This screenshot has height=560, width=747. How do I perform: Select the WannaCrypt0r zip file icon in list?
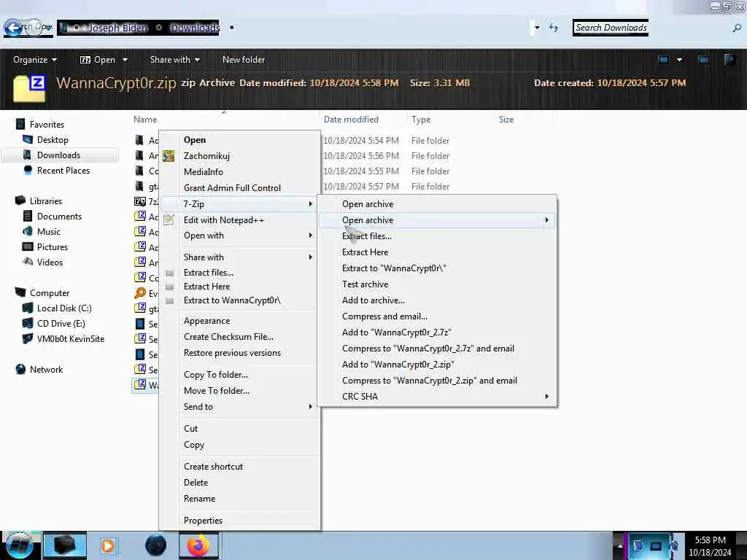pyautogui.click(x=140, y=385)
